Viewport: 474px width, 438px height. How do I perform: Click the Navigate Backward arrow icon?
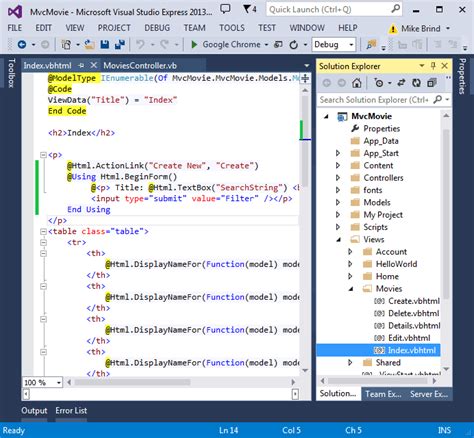click(22, 44)
